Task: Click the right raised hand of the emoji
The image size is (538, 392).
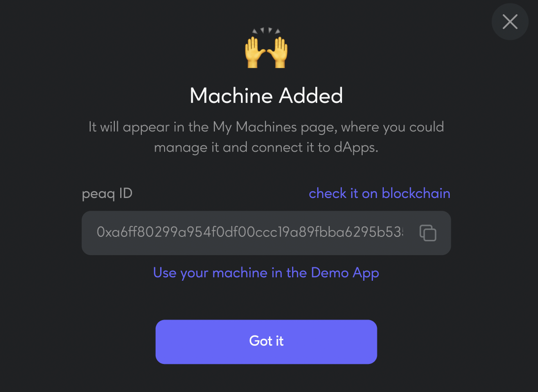Action: tap(277, 52)
